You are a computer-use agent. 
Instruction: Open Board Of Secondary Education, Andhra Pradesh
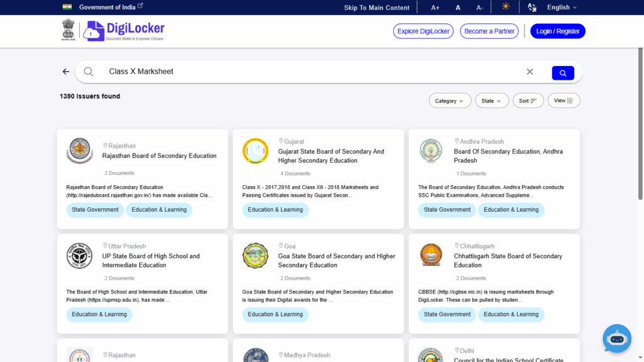[508, 156]
